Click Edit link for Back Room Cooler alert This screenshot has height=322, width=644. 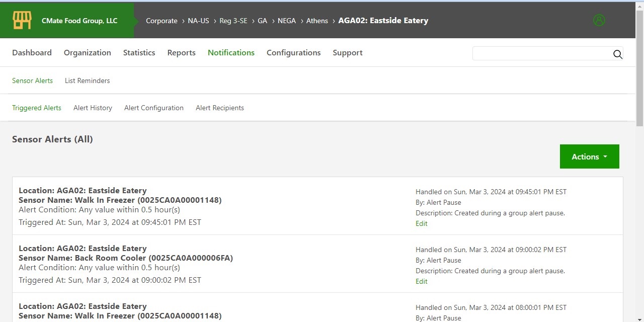point(421,282)
